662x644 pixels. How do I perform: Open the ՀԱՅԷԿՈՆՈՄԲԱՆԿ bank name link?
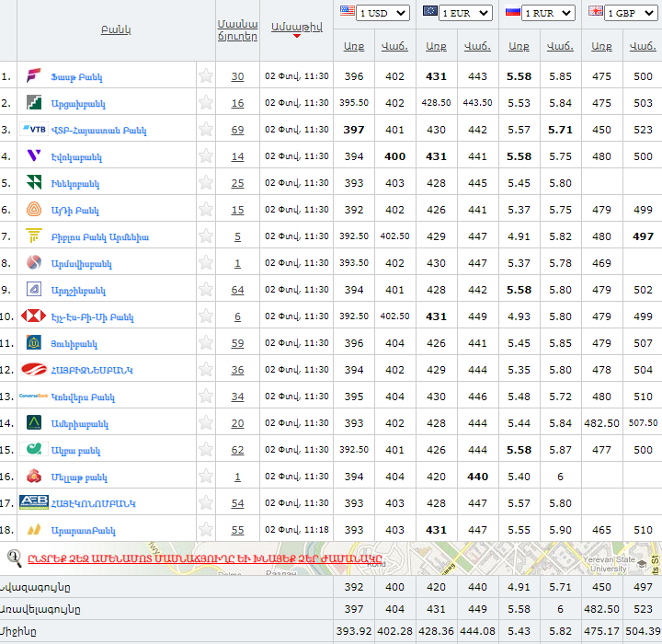tap(93, 504)
